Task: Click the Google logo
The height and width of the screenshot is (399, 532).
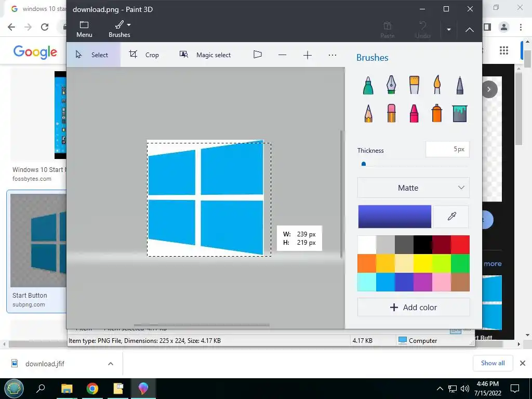Action: 35,52
